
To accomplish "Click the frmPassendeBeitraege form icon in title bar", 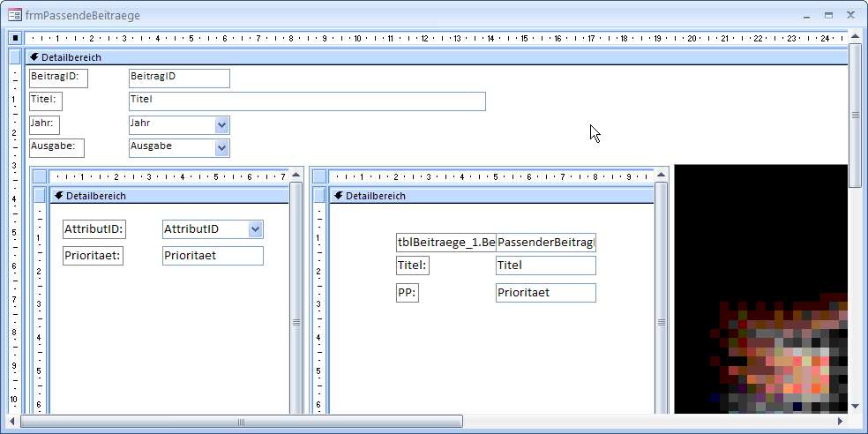I will point(15,15).
